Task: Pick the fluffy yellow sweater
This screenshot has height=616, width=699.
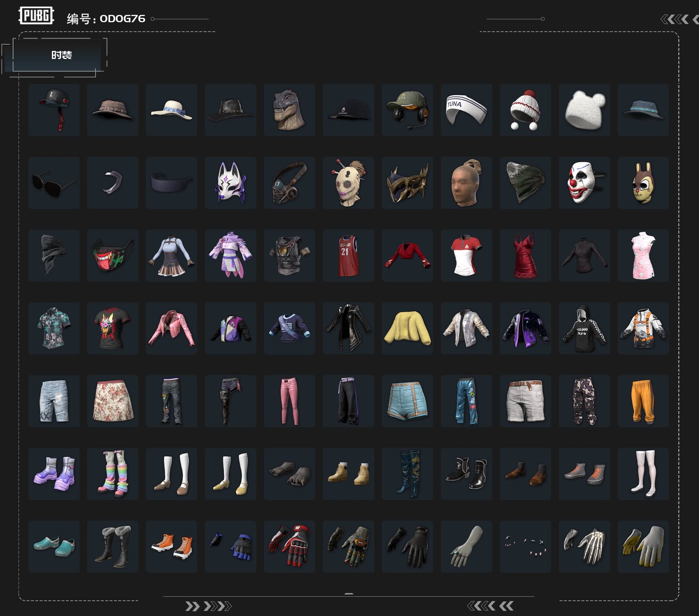Action: [x=407, y=328]
